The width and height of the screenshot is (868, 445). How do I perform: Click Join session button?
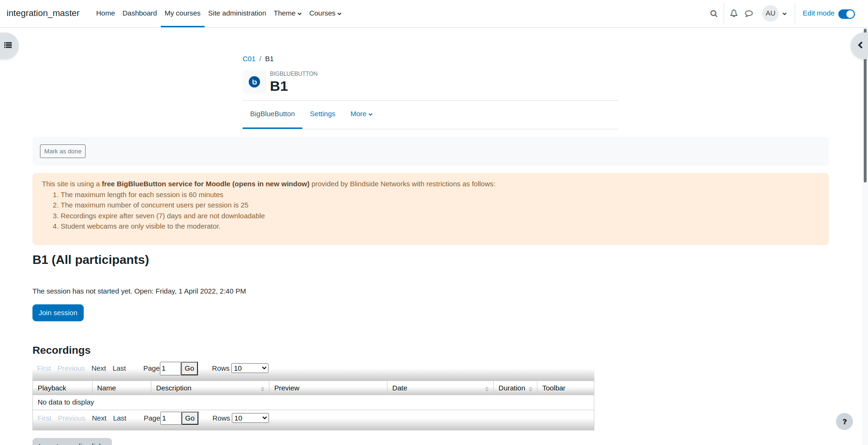[58, 313]
